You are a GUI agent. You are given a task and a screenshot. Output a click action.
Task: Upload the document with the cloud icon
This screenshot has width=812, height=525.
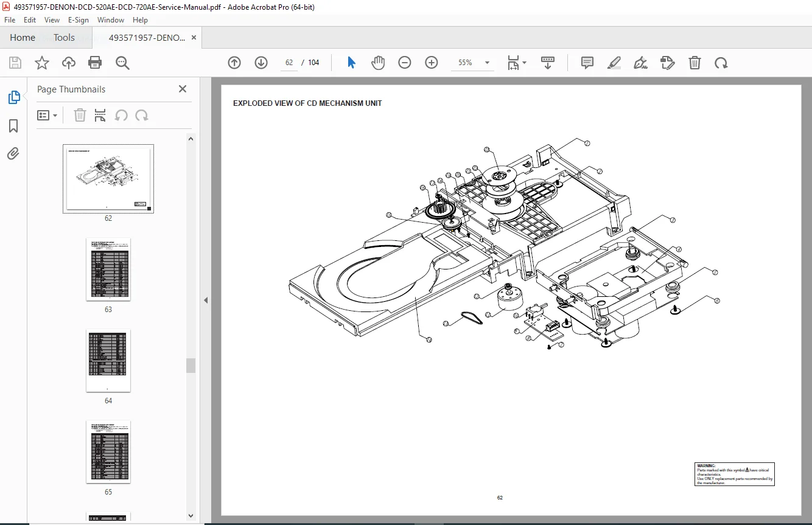(69, 63)
